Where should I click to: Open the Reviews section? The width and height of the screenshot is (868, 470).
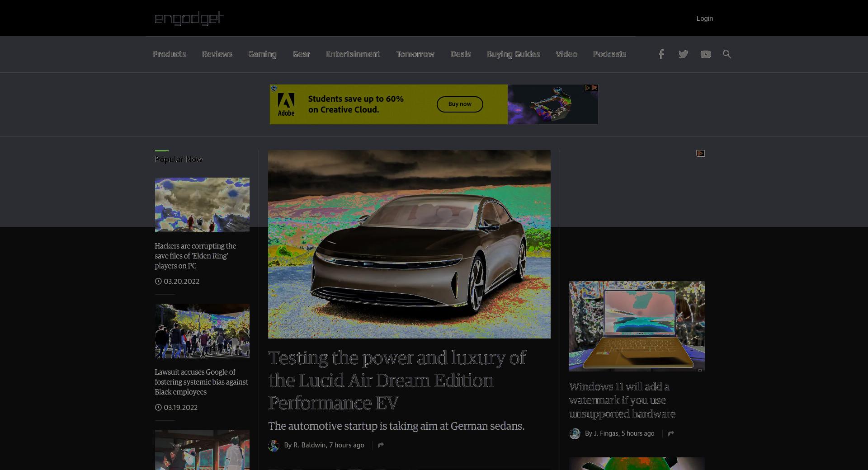217,54
